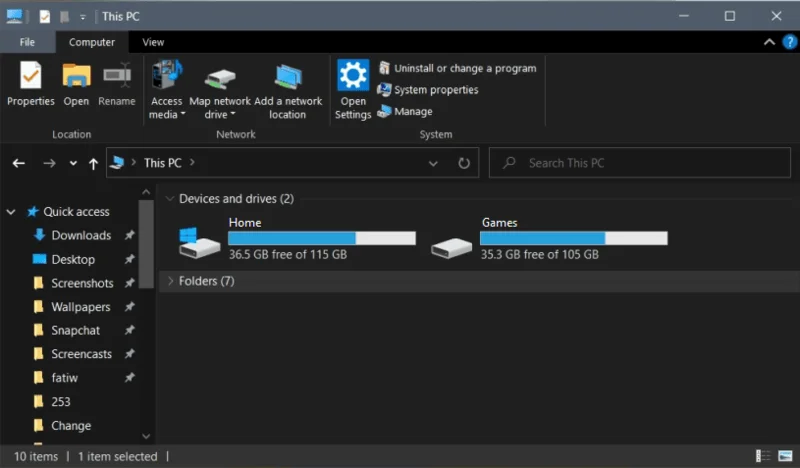Screen dimensions: 800x468
Task: Open Downloads in Quick access
Action: (81, 235)
